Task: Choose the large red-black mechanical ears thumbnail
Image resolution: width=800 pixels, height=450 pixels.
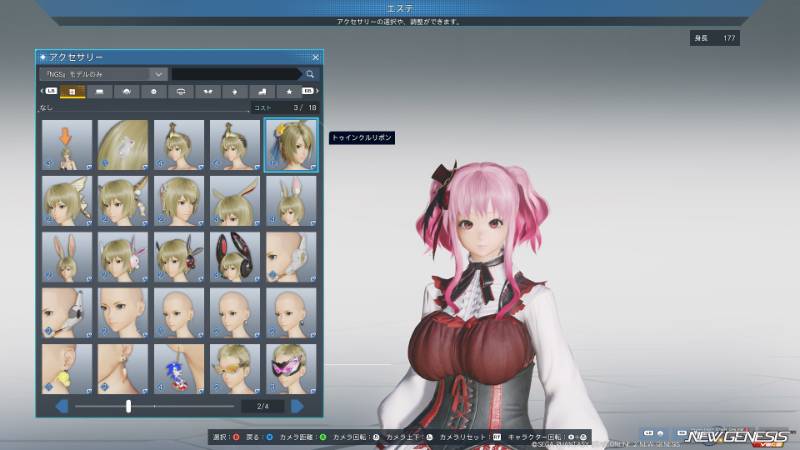Action: (235, 257)
